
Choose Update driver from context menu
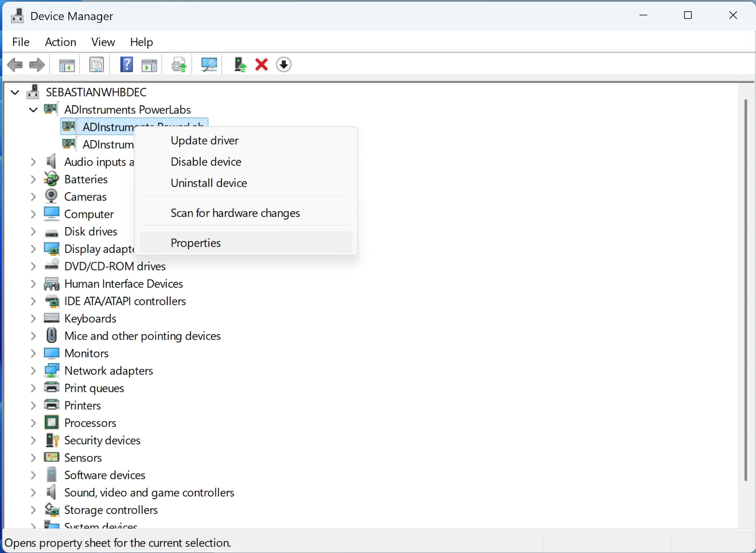tap(246, 140)
